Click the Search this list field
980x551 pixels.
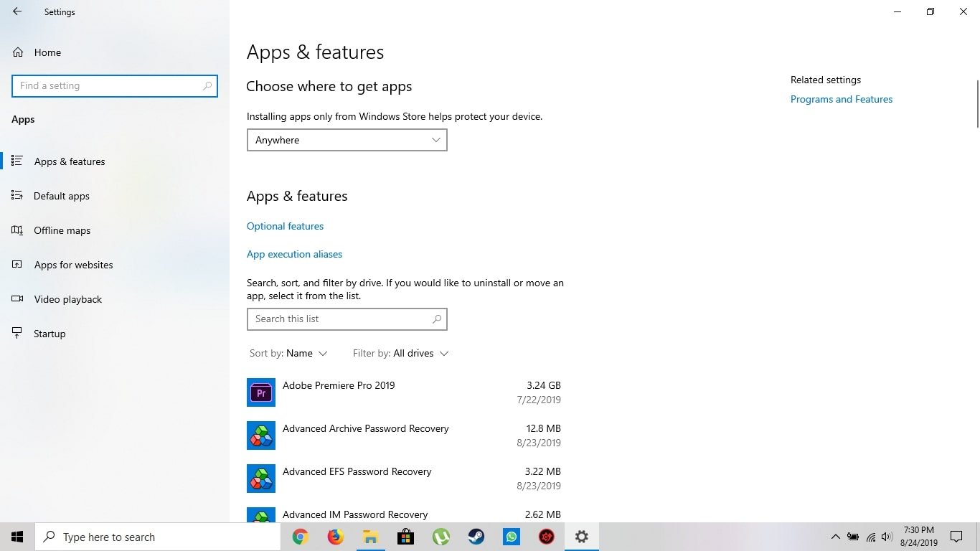point(340,319)
